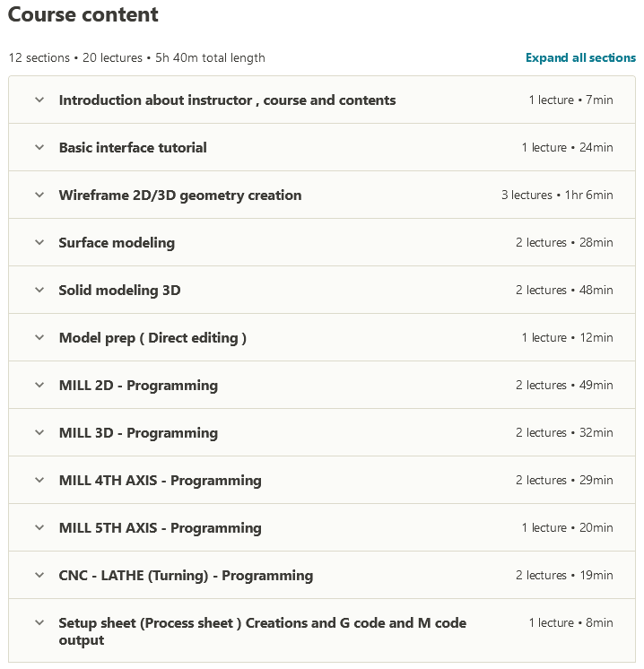Click chevron for MILL 4TH AXIS - Programming

[x=39, y=480]
